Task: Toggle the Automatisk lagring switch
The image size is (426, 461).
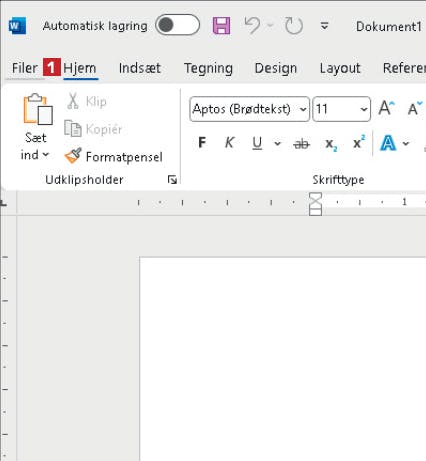Action: coord(177,25)
